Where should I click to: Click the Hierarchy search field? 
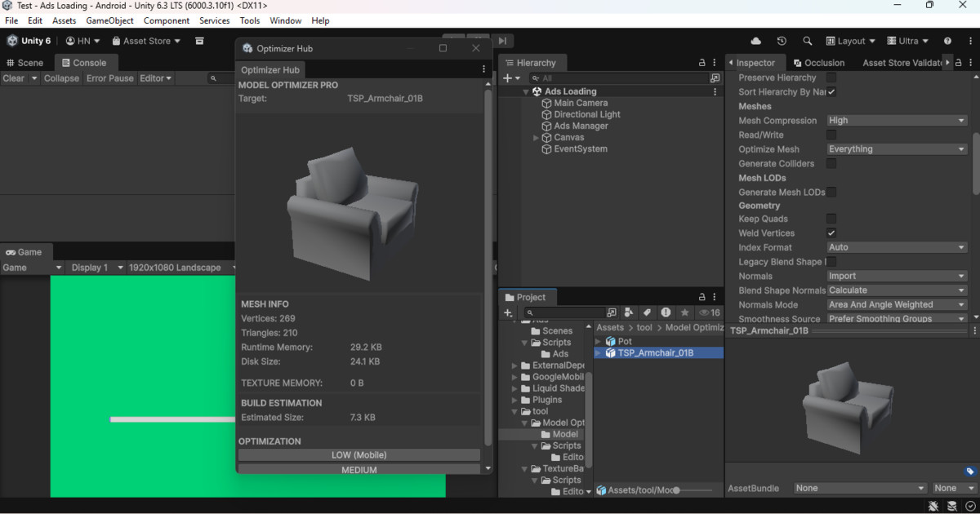tap(619, 78)
